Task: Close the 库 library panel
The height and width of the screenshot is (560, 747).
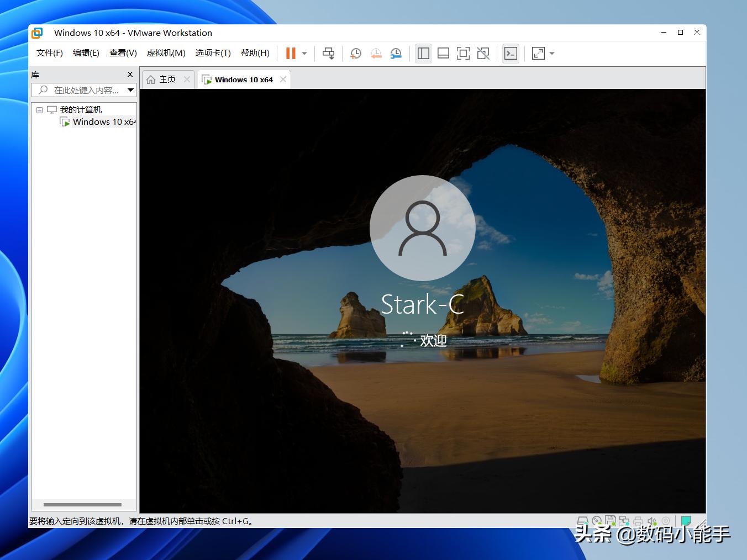Action: click(130, 75)
